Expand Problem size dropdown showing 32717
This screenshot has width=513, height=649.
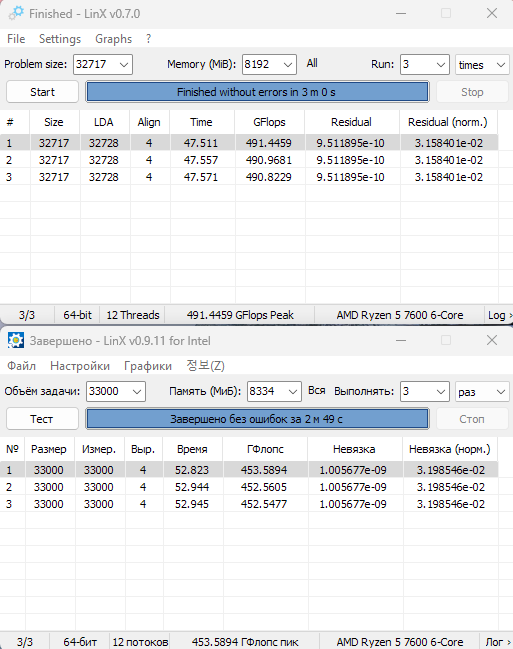[123, 65]
